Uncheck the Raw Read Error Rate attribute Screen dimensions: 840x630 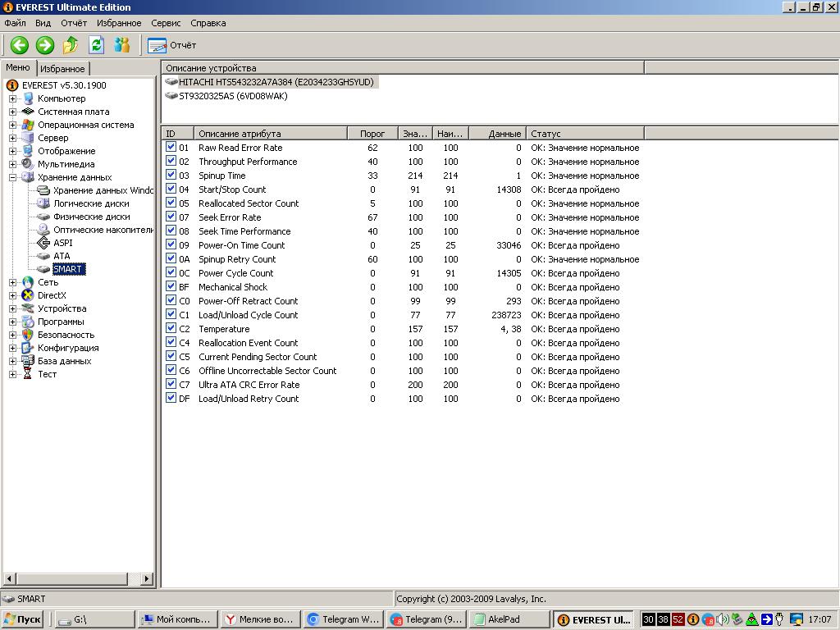click(x=171, y=148)
